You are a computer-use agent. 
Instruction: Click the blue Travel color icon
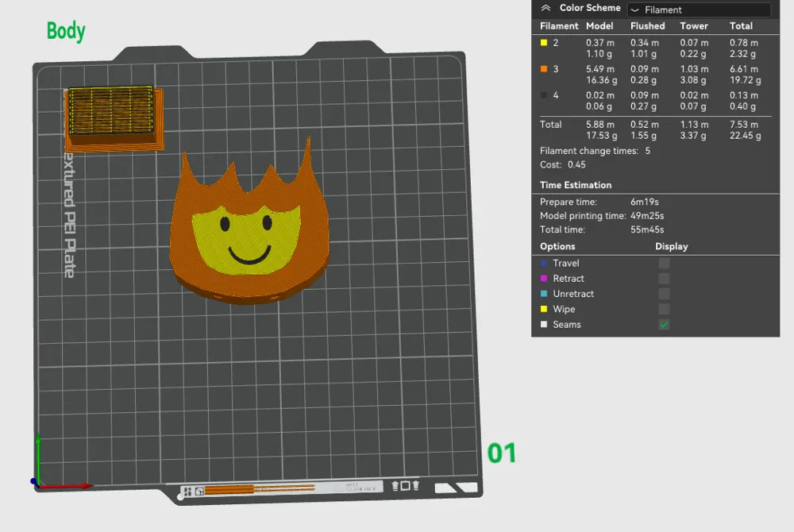point(544,263)
